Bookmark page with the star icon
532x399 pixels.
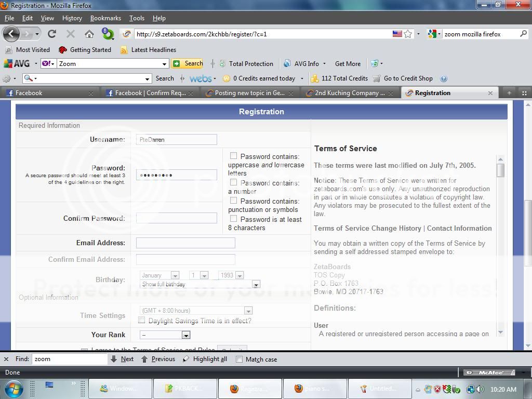point(408,34)
